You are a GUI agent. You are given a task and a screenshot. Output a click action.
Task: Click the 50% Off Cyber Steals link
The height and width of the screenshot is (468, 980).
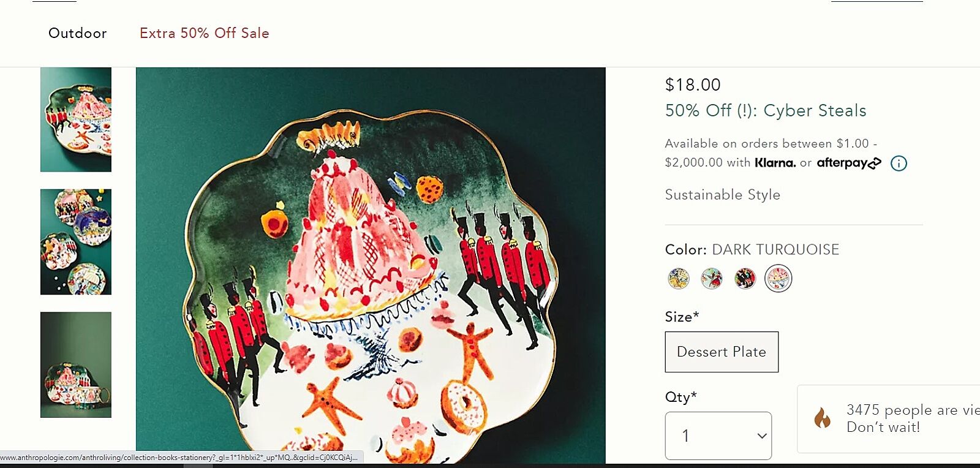tap(766, 111)
